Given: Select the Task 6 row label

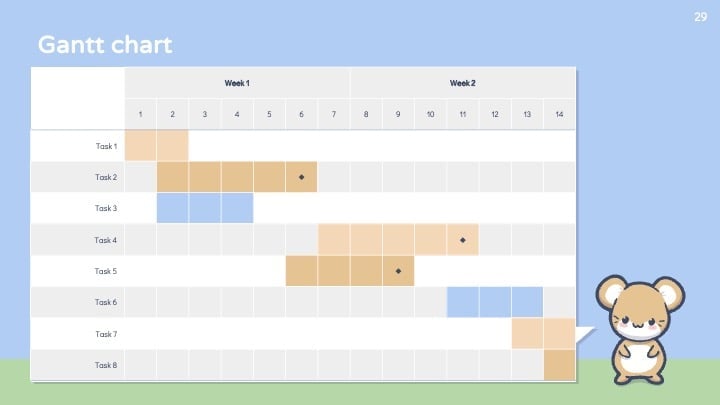Looking at the screenshot, I should 106,302.
